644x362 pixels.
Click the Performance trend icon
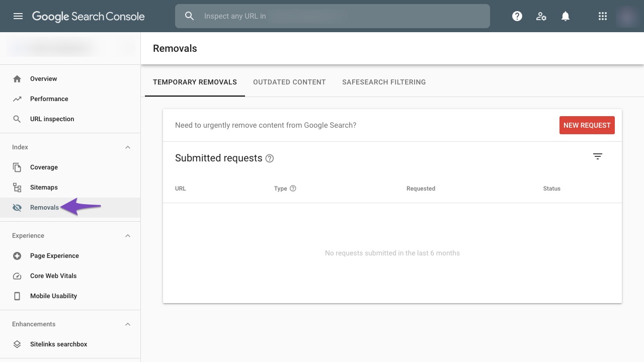[17, 99]
